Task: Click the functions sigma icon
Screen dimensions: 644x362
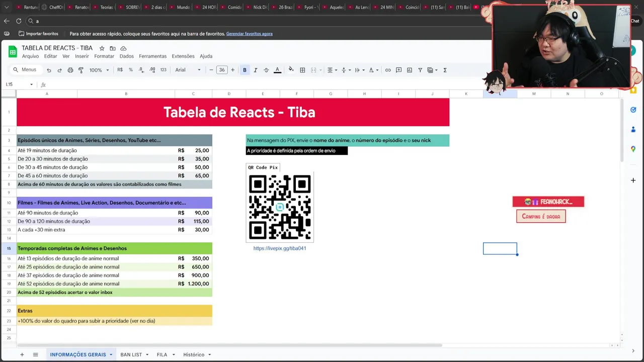Action: click(445, 70)
